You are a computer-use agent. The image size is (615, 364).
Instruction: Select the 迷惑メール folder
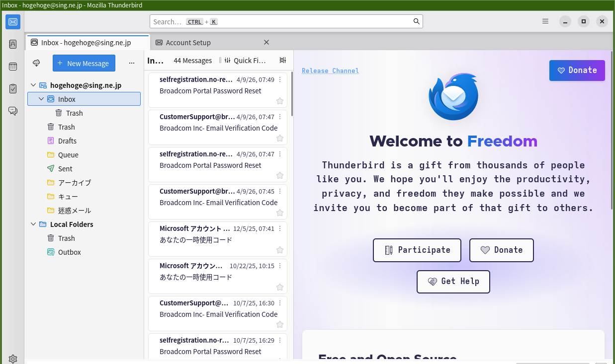point(84,211)
